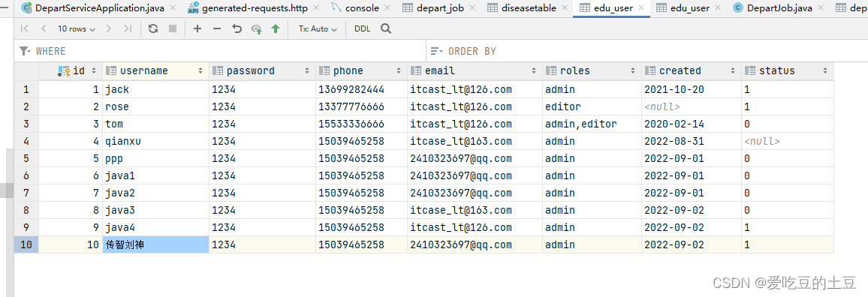Reload the table data
Screen dimensions: 868x297
click(x=153, y=28)
